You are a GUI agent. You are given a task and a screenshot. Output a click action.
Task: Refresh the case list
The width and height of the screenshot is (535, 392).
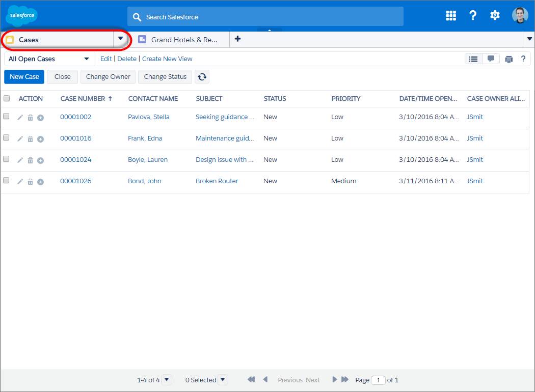(x=202, y=77)
